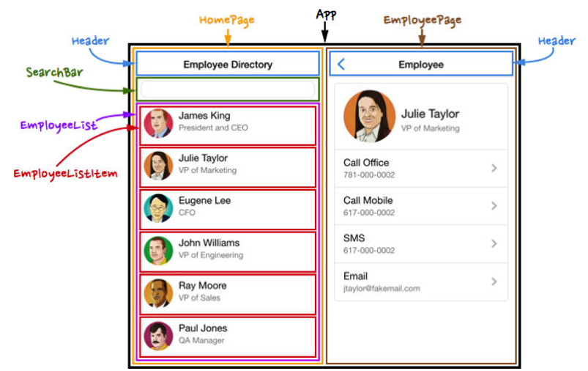
Task: Expand the Call Office chevron
Action: 494,168
